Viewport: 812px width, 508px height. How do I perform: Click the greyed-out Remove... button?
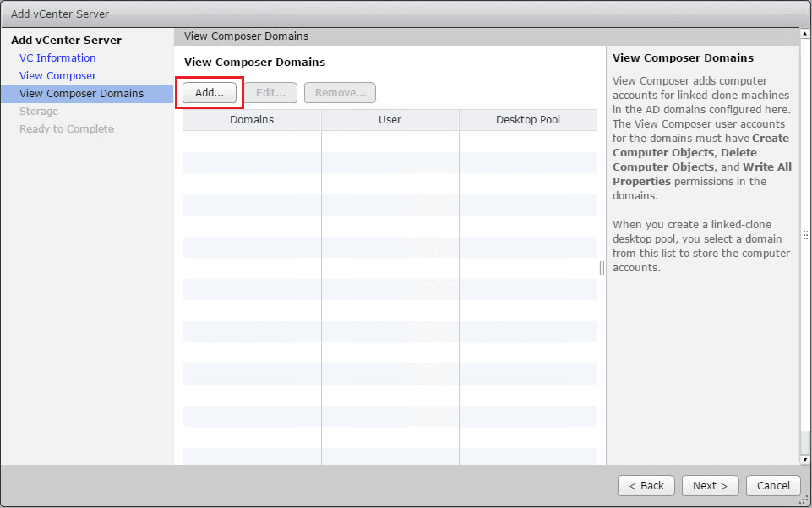(x=340, y=93)
